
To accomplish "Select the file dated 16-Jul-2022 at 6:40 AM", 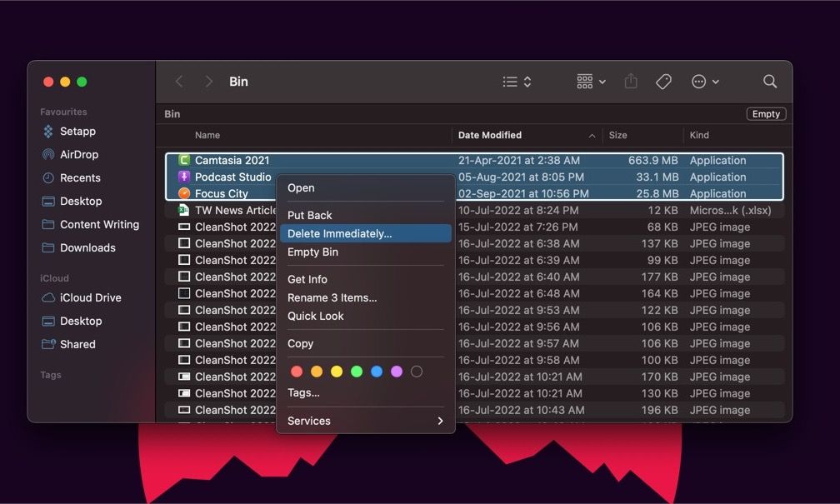I will tap(475, 277).
